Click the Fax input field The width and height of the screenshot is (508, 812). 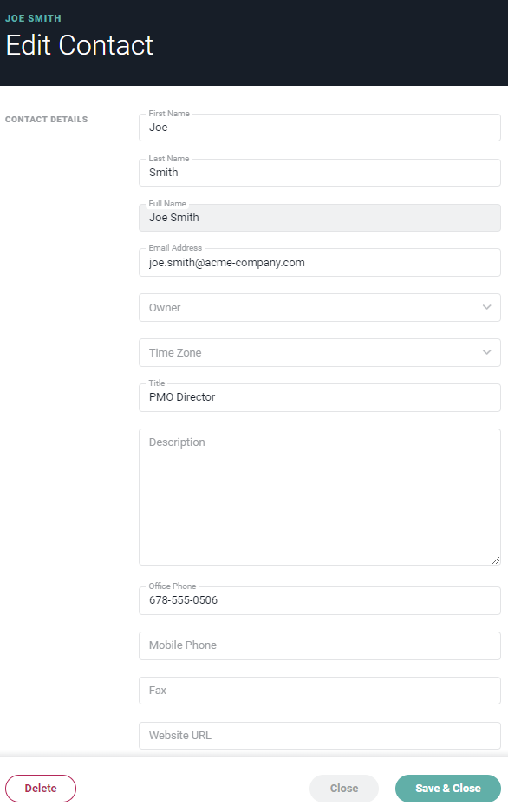click(320, 691)
